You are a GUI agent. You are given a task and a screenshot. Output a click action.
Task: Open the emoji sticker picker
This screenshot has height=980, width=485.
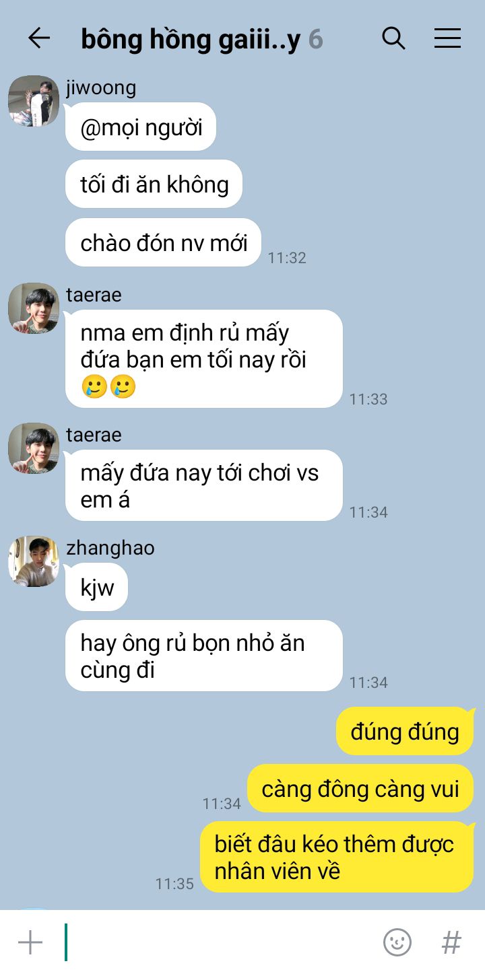click(397, 942)
